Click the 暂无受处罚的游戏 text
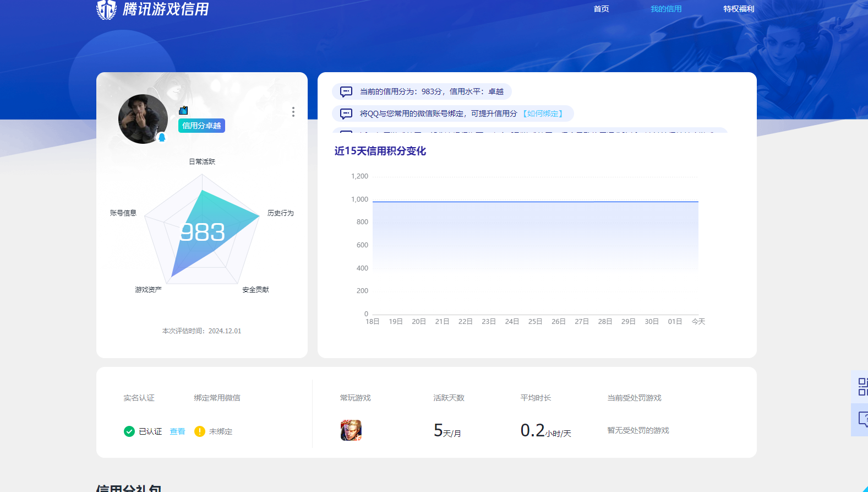 coord(638,430)
